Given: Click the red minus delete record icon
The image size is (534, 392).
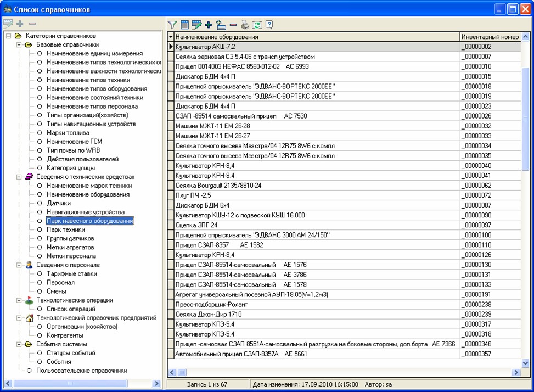Looking at the screenshot, I should [x=233, y=25].
